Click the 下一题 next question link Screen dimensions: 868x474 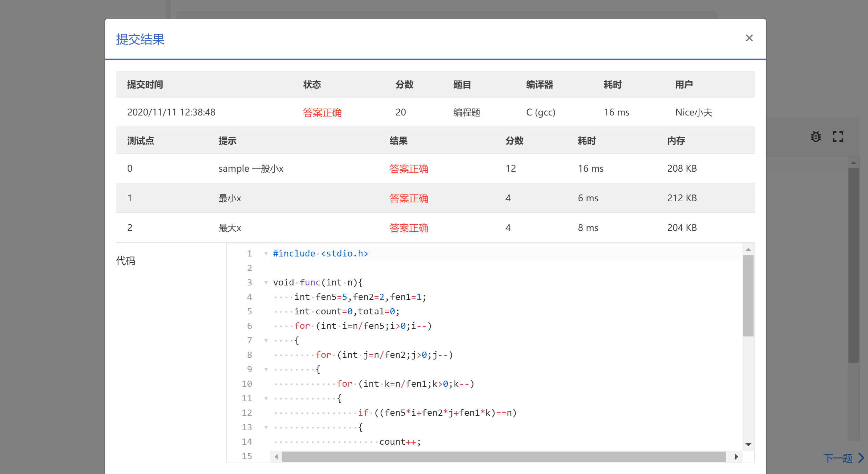tap(838, 458)
